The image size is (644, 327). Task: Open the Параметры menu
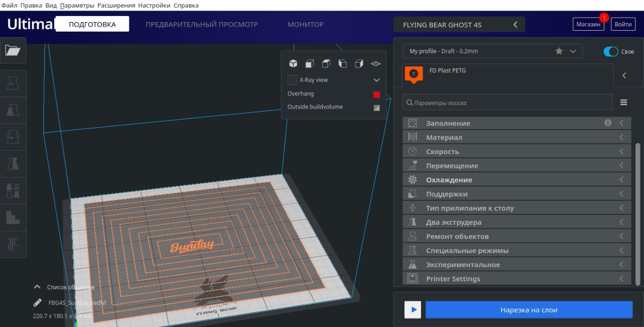point(77,5)
